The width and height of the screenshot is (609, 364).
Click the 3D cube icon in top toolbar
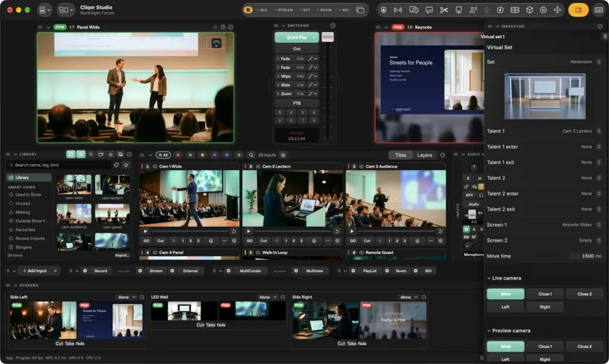529,10
